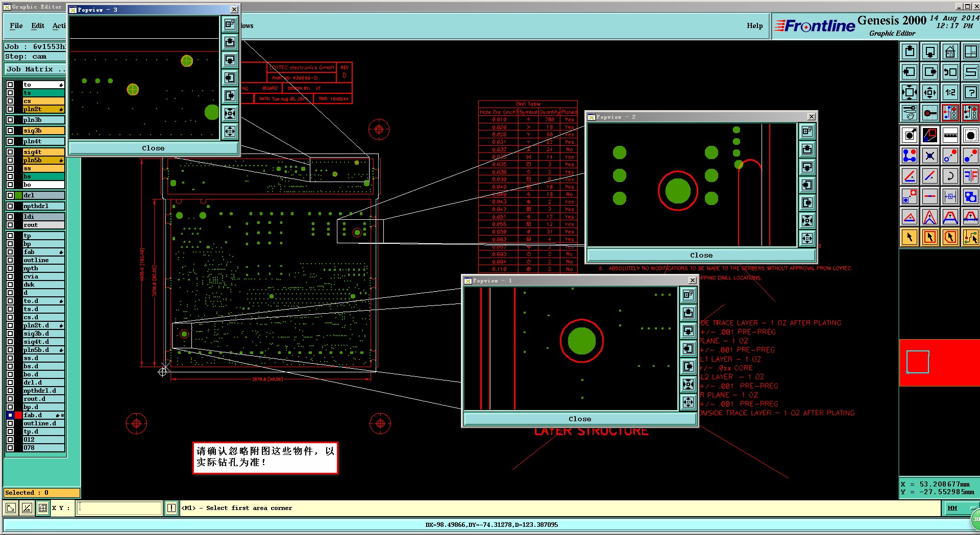
Task: Click pan up icon in Popview 3
Action: [x=230, y=42]
